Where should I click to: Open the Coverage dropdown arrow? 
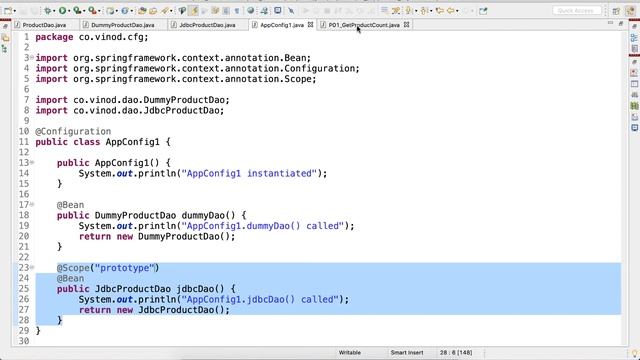pos(84,11)
